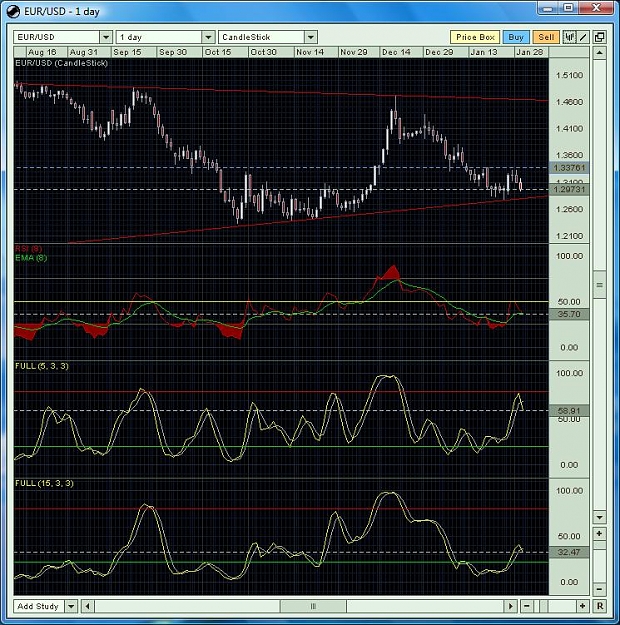Open the CandleStick chart type dropdown arrow
The image size is (620, 625).
tap(311, 37)
